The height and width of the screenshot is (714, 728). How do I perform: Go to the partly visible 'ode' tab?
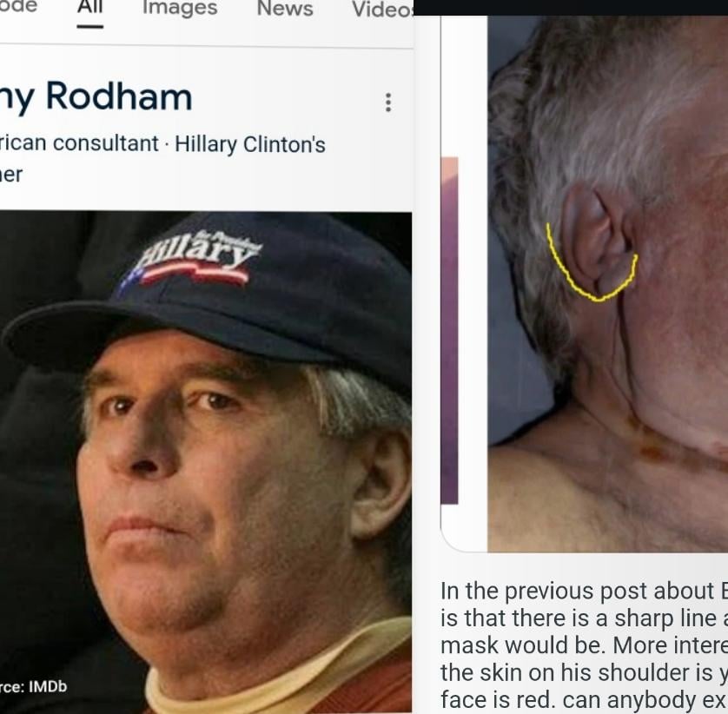tap(18, 6)
